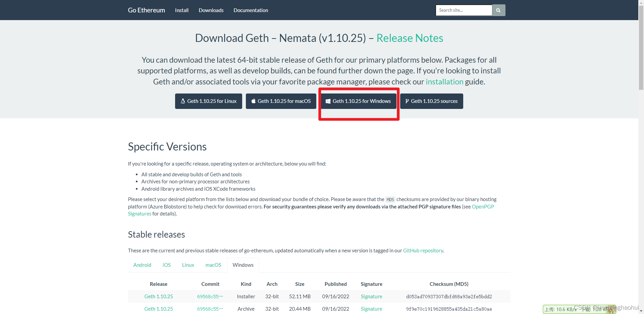The image size is (644, 314).
Task: Click the Windows logo icon
Action: pos(328,101)
